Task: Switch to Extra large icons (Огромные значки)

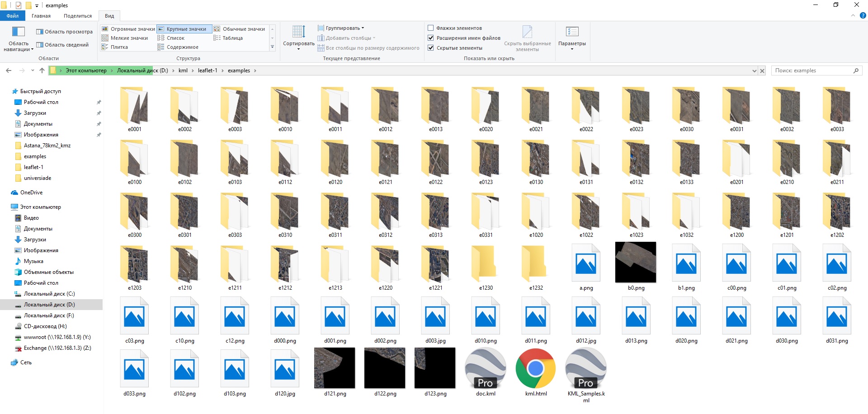Action: tap(128, 29)
